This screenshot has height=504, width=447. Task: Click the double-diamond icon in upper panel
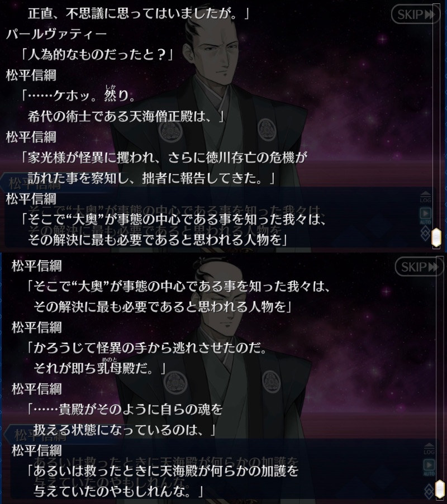[425, 233]
